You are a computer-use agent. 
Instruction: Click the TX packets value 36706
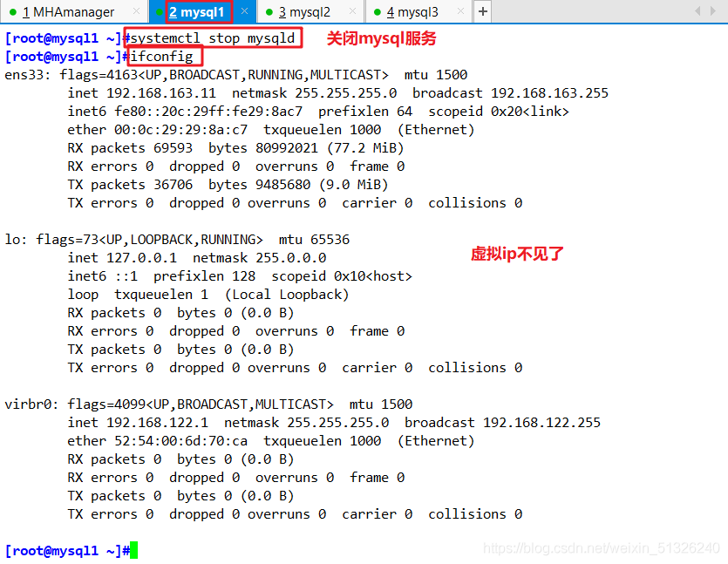click(173, 185)
